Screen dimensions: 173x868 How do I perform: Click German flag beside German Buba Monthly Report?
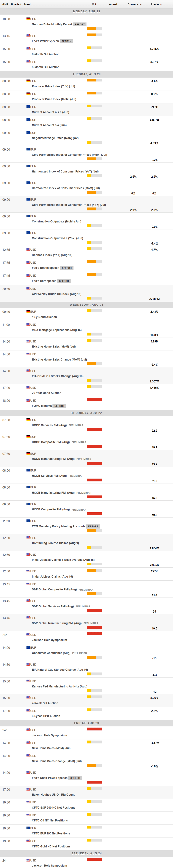[x=28, y=19]
